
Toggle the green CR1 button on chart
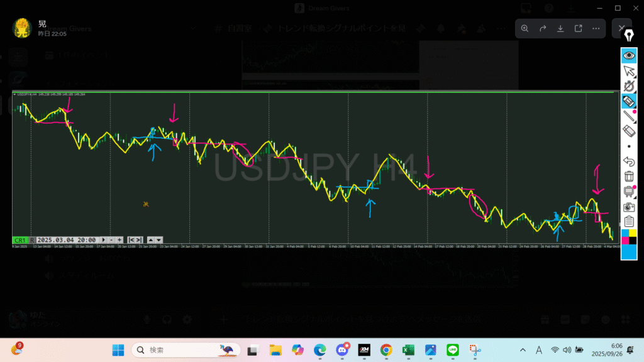click(20, 240)
